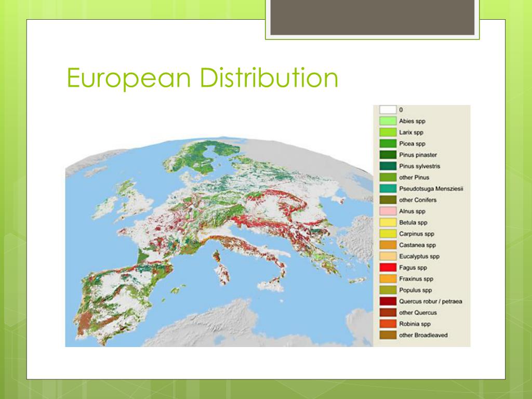The image size is (532, 399).
Task: Click the 'Pseudotsuga Mensziesii' legend label
Action: (431, 188)
